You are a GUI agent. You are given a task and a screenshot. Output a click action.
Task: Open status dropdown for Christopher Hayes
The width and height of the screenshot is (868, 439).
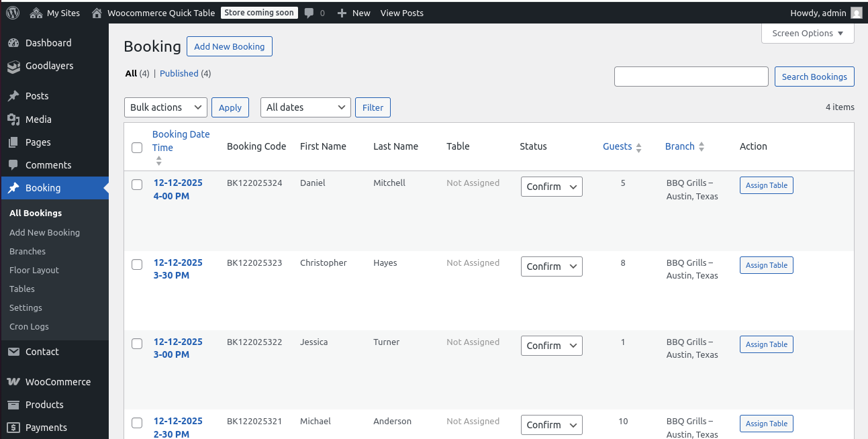pos(551,266)
